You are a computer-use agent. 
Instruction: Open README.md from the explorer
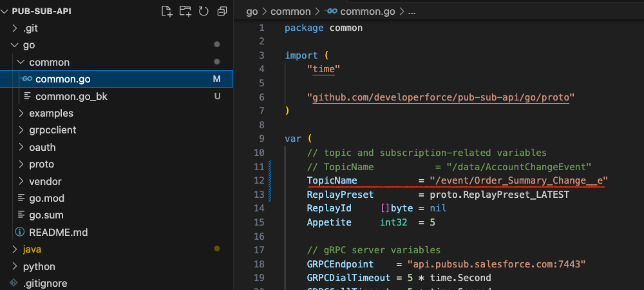click(59, 233)
